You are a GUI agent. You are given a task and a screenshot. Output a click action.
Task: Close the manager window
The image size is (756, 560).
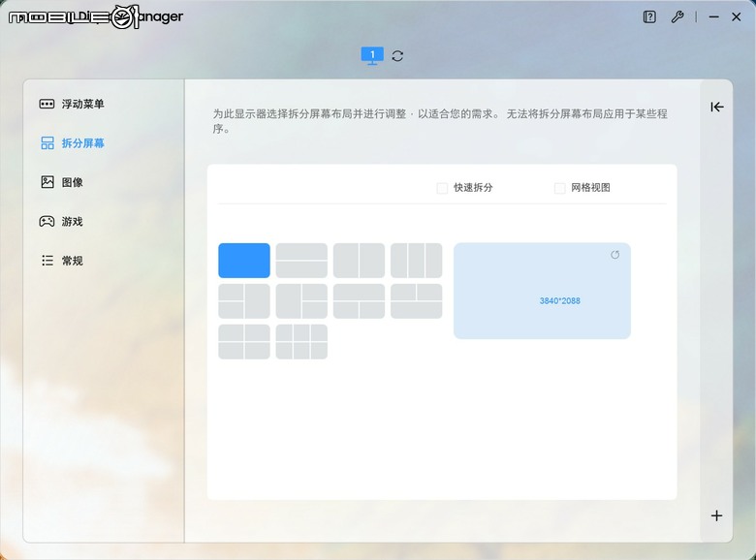click(737, 17)
